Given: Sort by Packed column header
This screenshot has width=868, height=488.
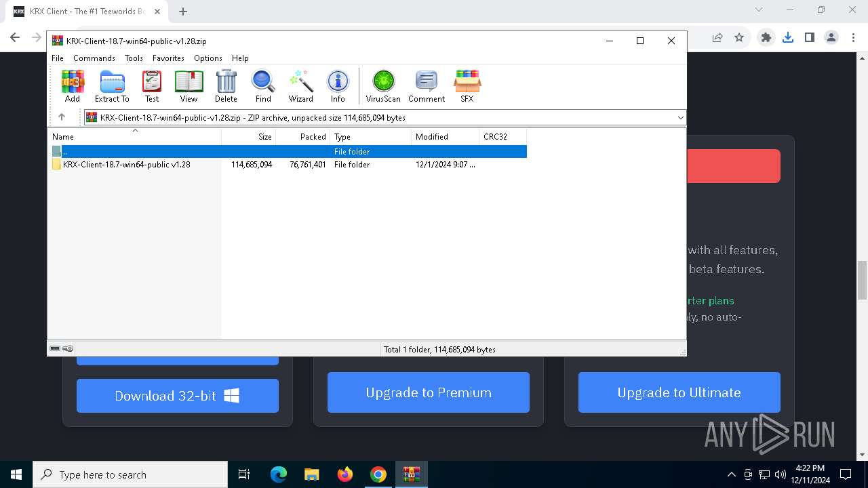Looking at the screenshot, I should click(x=303, y=136).
